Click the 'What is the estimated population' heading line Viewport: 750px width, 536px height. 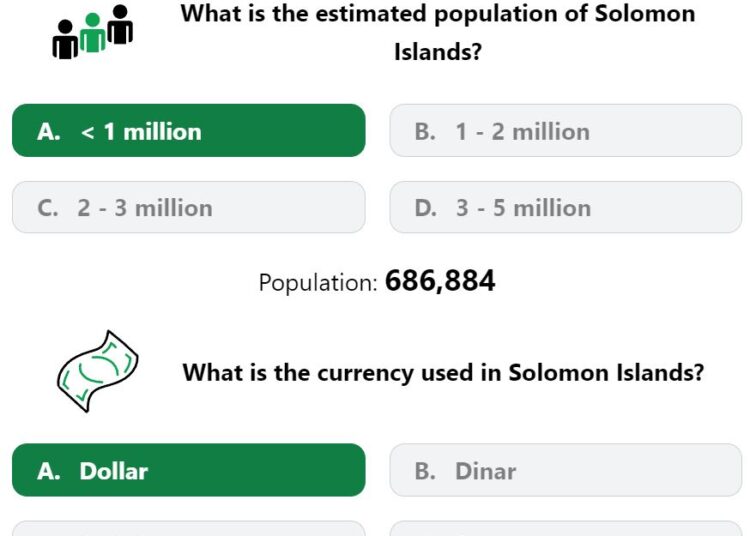438,14
